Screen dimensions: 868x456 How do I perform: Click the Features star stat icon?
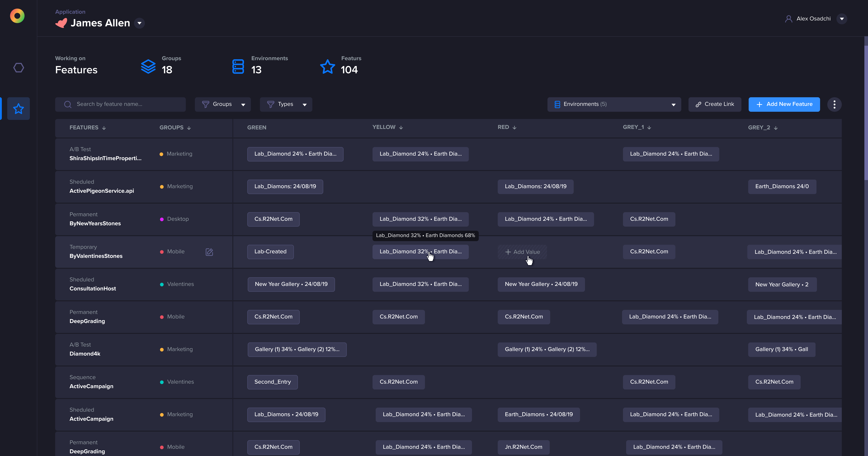pyautogui.click(x=327, y=66)
